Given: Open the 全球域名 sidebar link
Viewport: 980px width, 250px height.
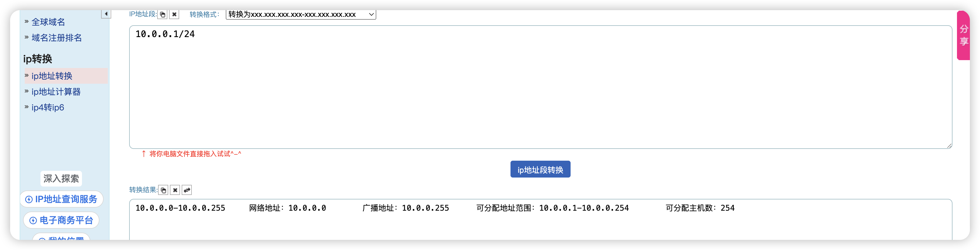Looking at the screenshot, I should point(48,22).
